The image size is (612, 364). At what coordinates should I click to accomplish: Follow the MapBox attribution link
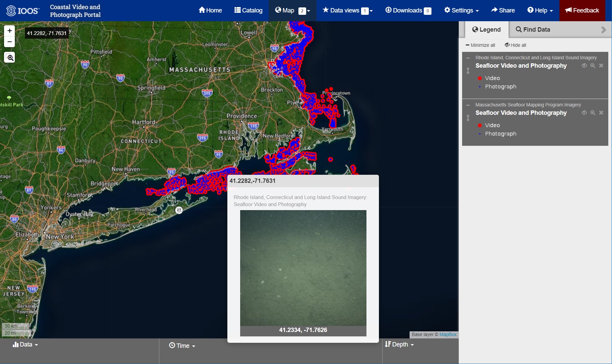click(x=448, y=334)
